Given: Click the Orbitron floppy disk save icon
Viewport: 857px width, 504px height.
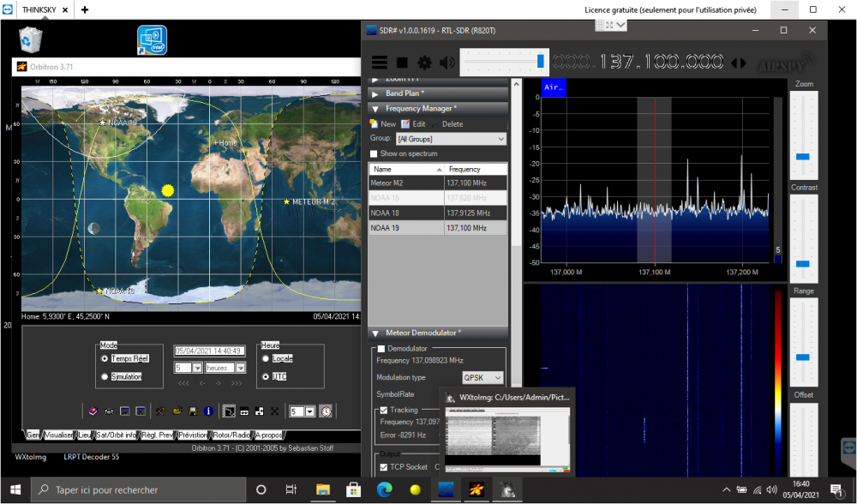Looking at the screenshot, I should [x=192, y=411].
